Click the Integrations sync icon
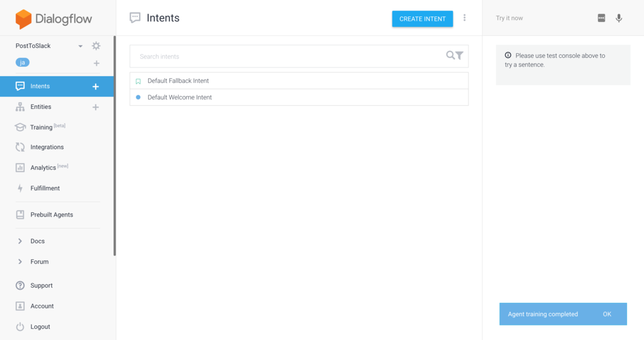Screen dimensions: 644x340 tap(19, 147)
